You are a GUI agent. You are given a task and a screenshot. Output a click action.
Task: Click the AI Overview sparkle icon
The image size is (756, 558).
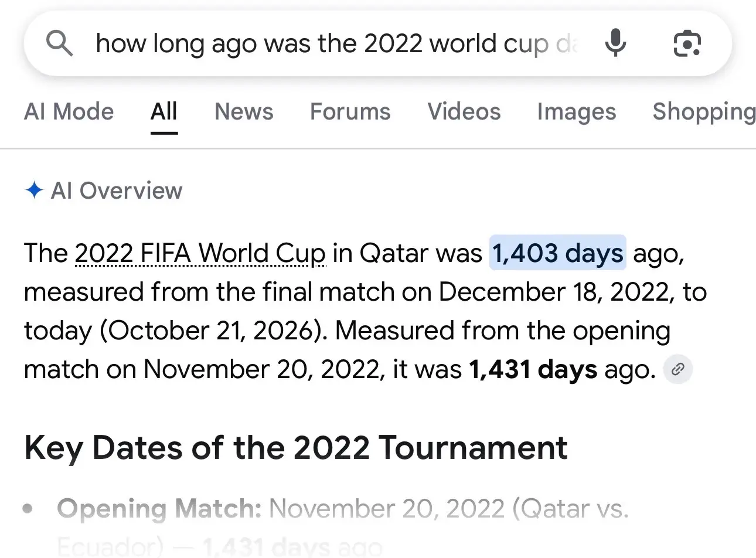point(35,190)
